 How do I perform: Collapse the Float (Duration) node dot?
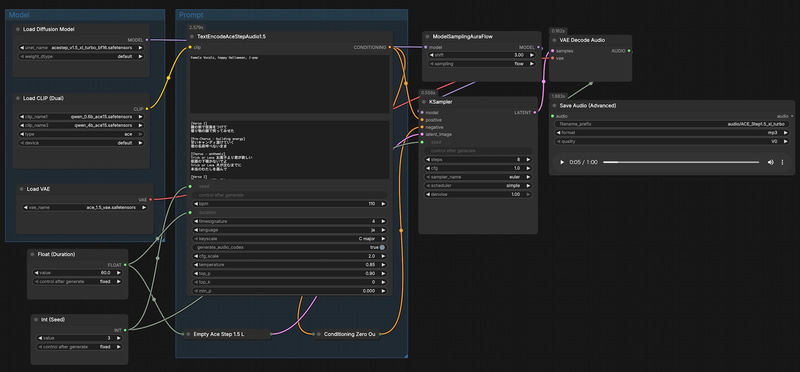(x=33, y=254)
